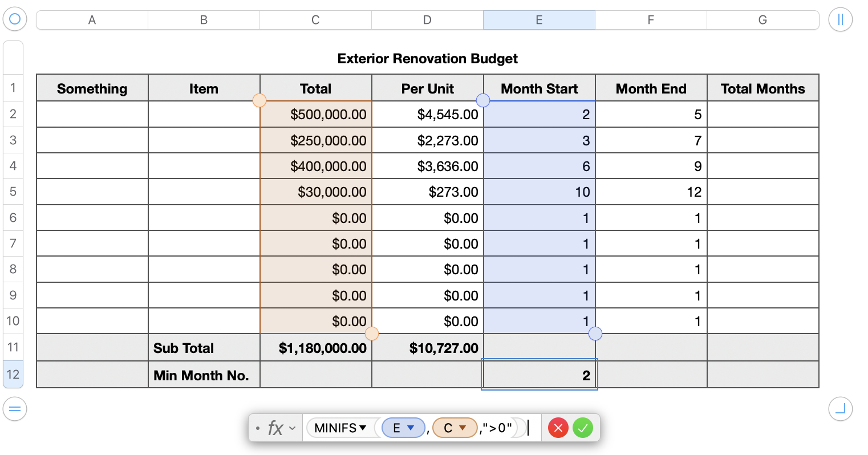
Task: Expand the chevron next to fx
Action: coord(293,428)
